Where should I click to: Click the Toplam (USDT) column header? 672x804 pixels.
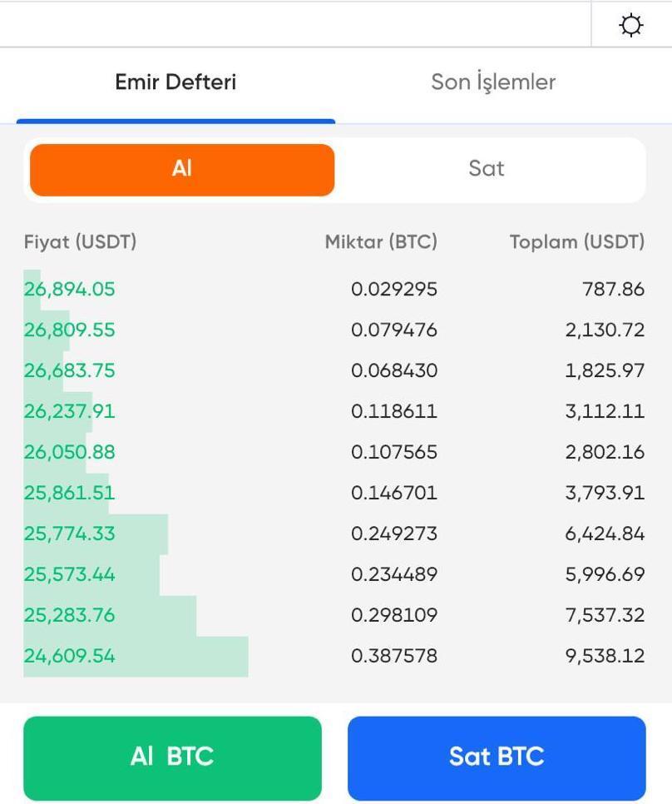(577, 242)
